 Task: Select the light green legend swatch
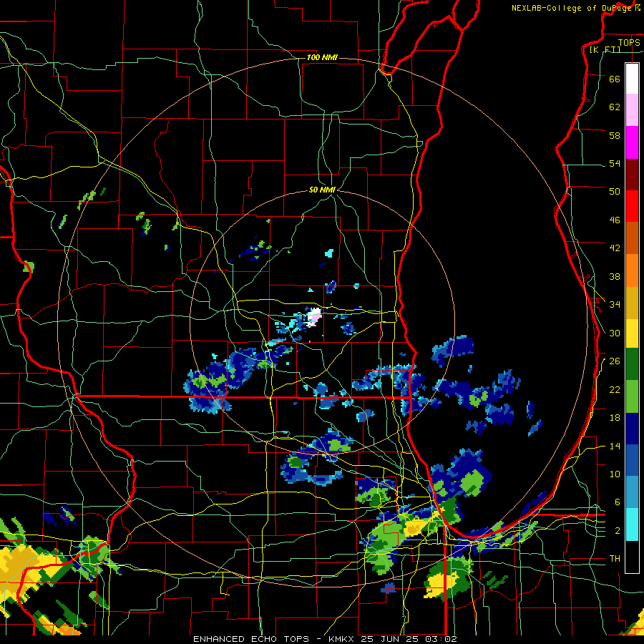(x=632, y=396)
